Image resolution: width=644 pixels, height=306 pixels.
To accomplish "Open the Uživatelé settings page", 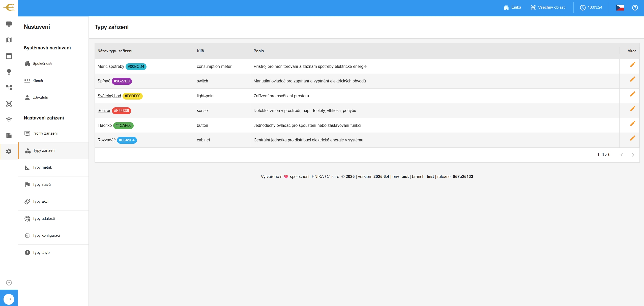I will coord(40,98).
